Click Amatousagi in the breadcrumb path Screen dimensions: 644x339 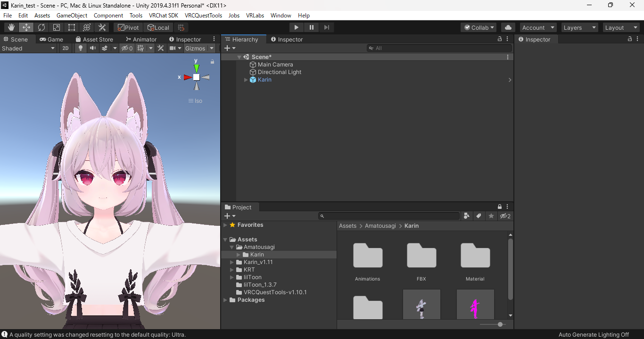coord(380,226)
